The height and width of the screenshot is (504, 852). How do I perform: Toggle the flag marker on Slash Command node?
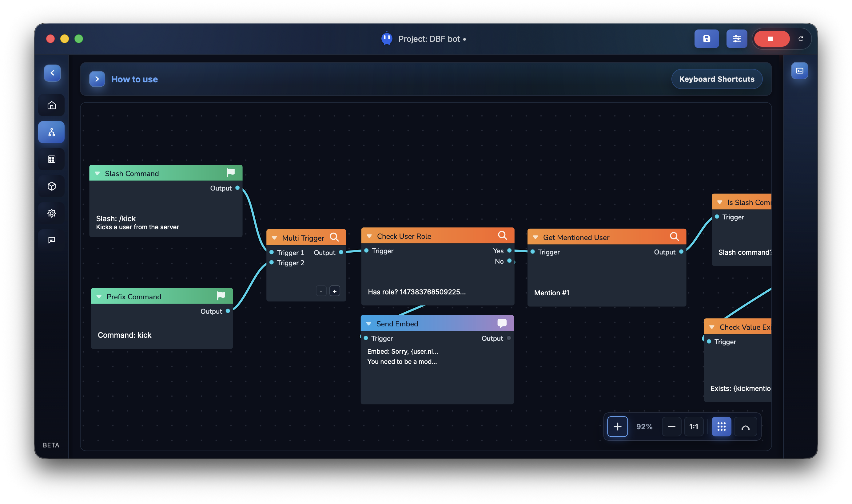click(x=231, y=172)
